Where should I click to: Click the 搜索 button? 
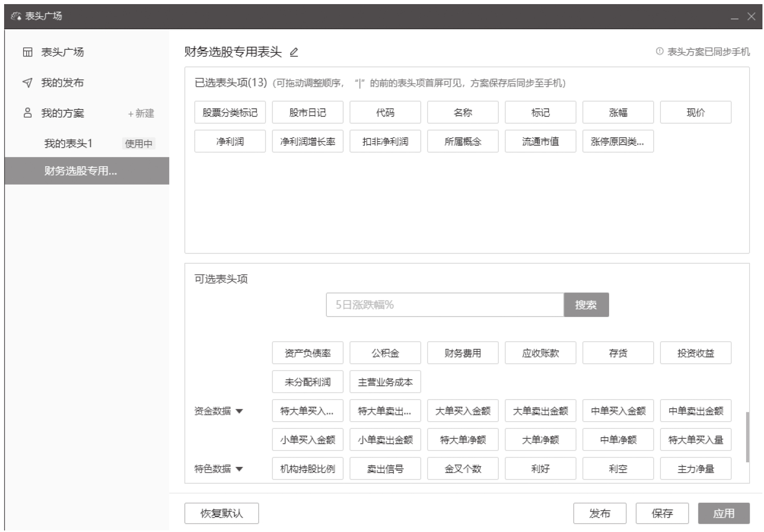tap(586, 305)
